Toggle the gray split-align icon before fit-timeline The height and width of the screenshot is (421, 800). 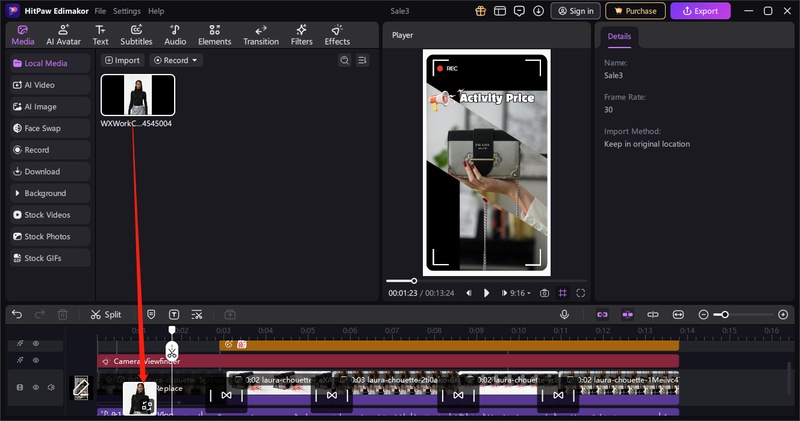653,314
